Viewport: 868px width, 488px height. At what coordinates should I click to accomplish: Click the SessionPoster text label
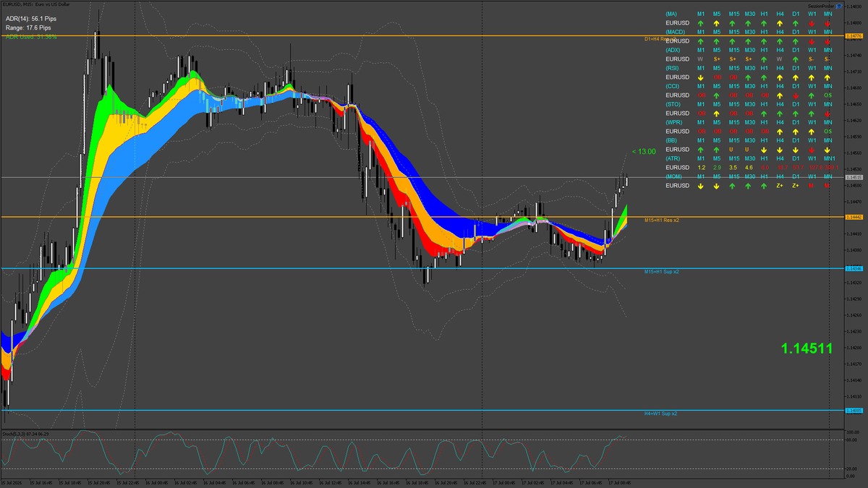click(x=821, y=6)
